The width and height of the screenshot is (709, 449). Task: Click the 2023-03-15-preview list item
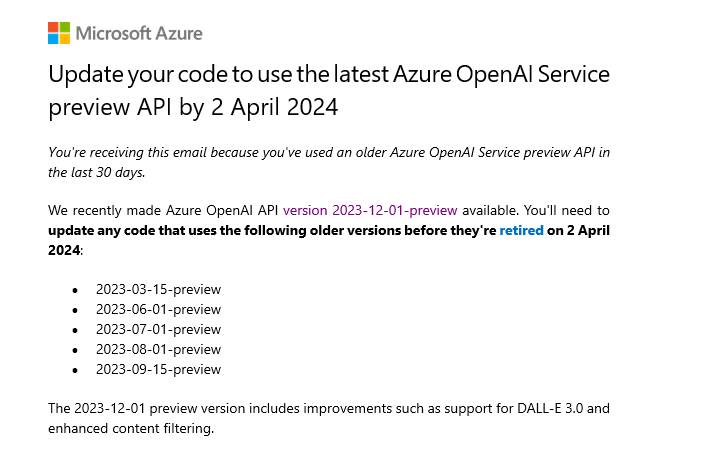[158, 289]
